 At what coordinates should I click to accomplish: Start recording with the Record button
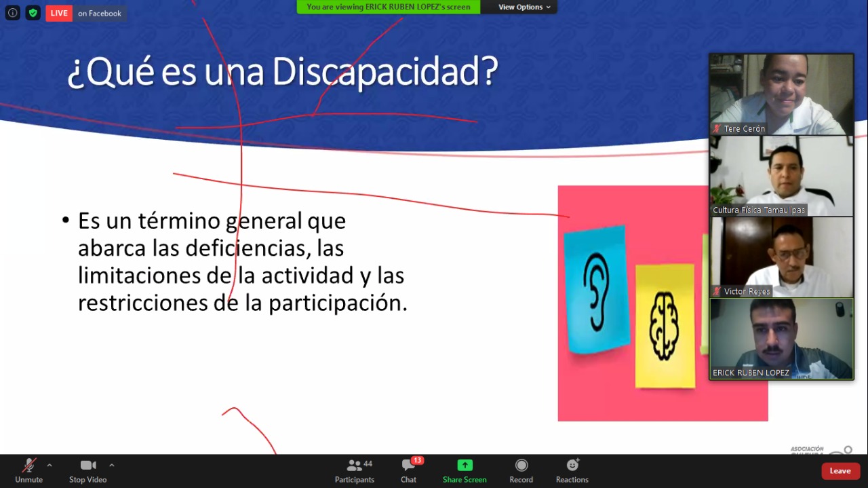(x=521, y=470)
